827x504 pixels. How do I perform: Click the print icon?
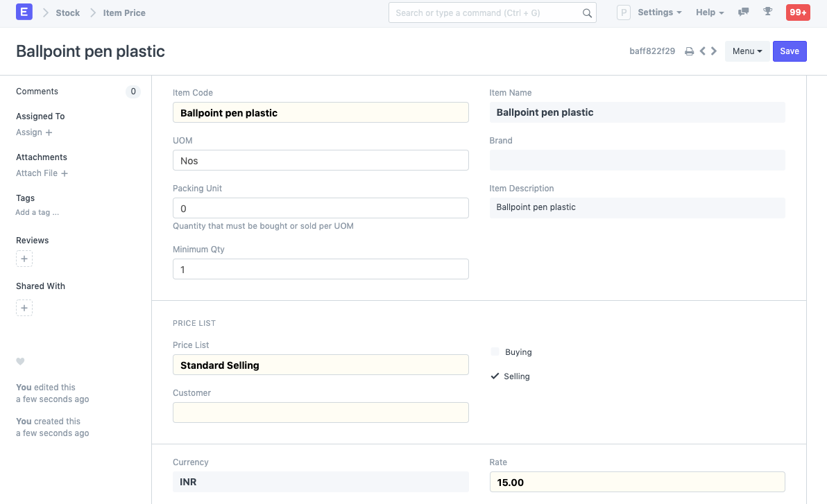pos(689,51)
